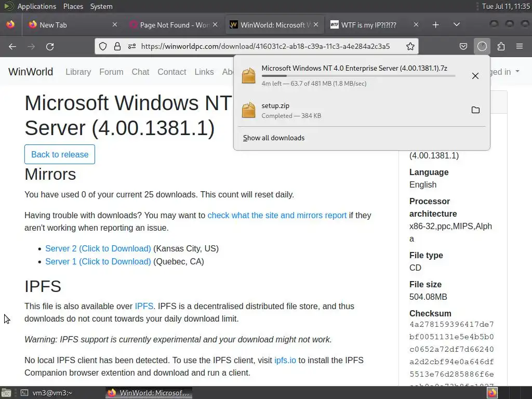The image size is (532, 399).
Task: Reload the current page
Action: pos(50,46)
